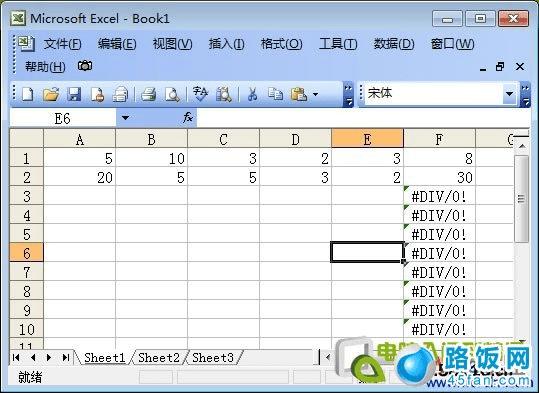Open the 宋体 font dropdown arrow
This screenshot has height=393, width=539.
tap(510, 93)
